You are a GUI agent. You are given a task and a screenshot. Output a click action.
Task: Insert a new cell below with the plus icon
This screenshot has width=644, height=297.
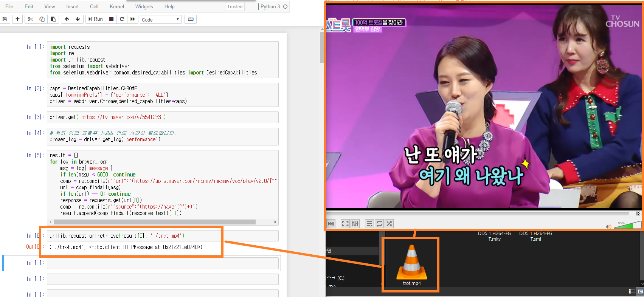(17, 19)
